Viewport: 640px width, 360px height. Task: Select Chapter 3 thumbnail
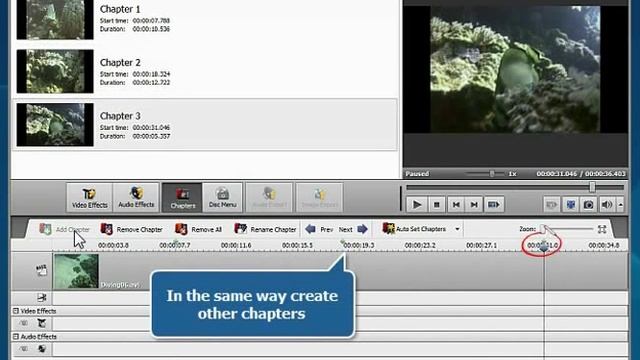coord(55,124)
